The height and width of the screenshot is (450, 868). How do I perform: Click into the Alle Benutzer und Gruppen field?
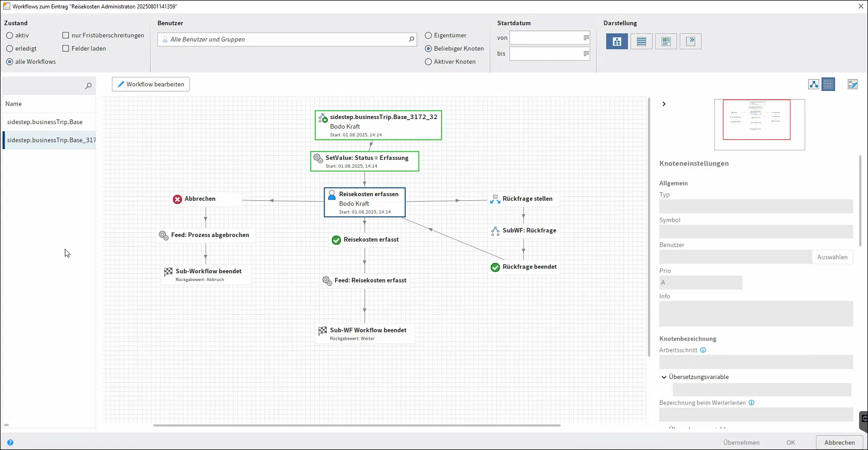point(286,39)
